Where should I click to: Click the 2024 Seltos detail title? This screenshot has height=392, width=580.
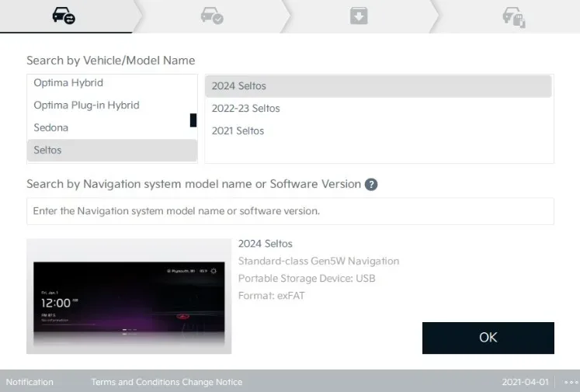click(266, 244)
